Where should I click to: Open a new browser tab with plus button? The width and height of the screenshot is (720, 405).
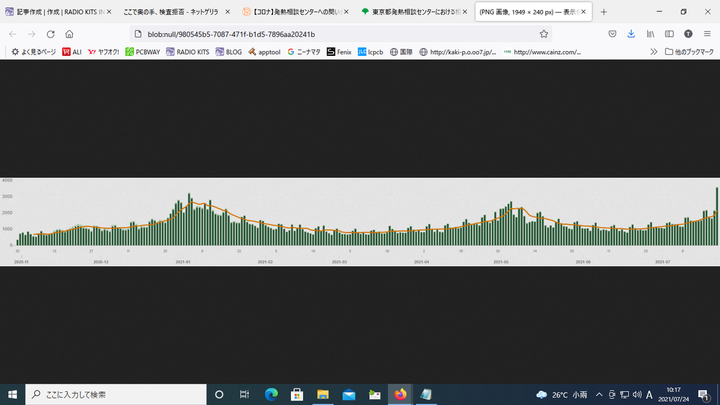coord(603,12)
